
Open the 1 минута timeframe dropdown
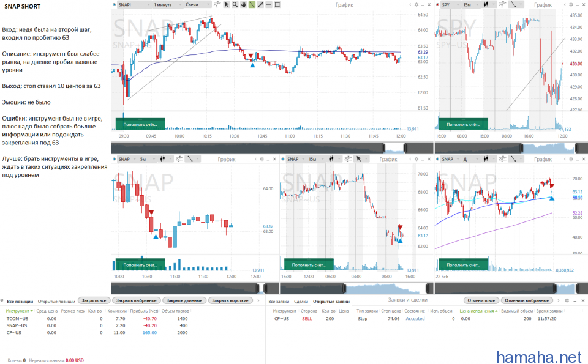click(167, 4)
